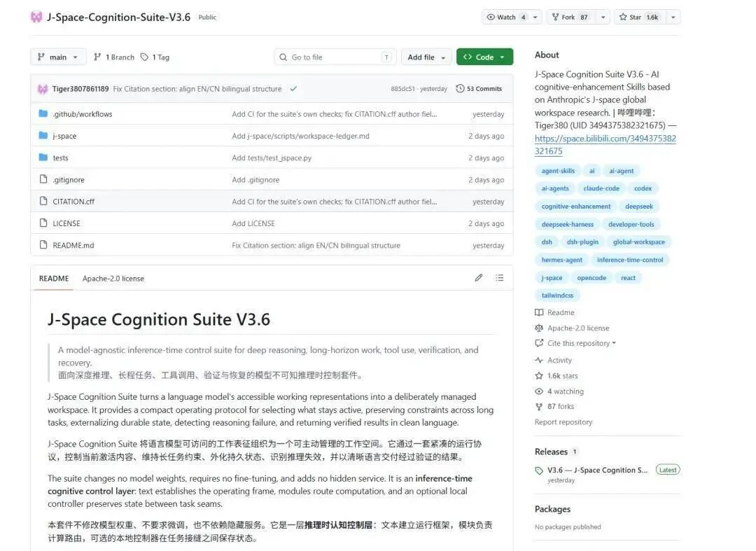Screen dimensions: 756x551
Task: Select the tailwindcss topic tag
Action: coord(557,295)
